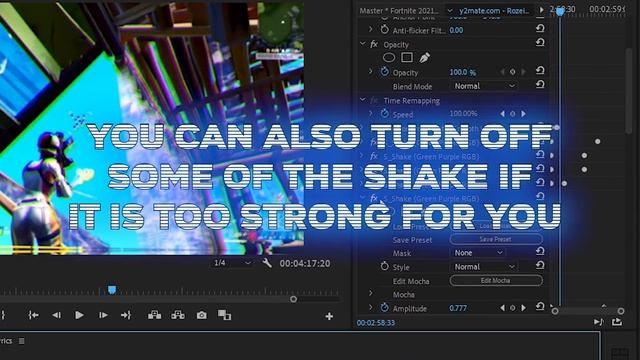
Task: Open the Mask None dropdown
Action: [478, 253]
